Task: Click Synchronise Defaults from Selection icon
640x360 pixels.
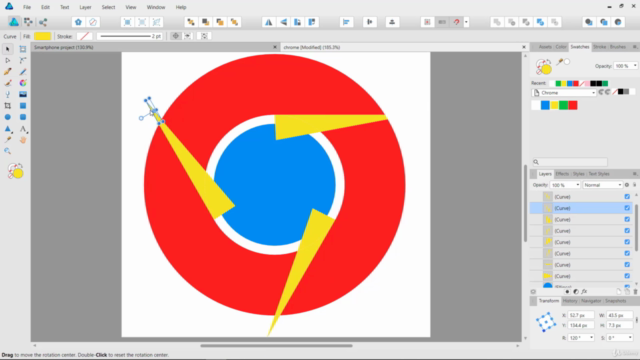Action: [x=78, y=22]
